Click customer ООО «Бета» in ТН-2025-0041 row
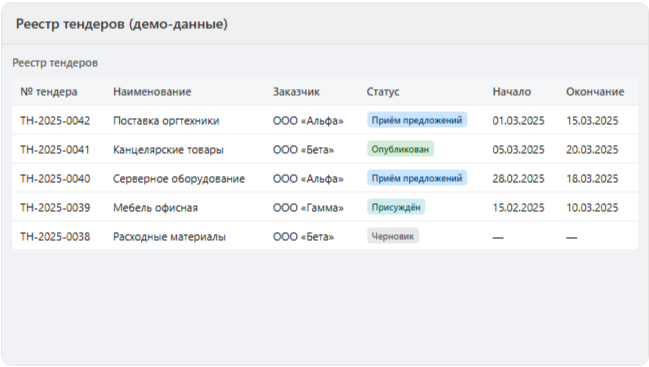The width and height of the screenshot is (649, 367). [x=303, y=150]
